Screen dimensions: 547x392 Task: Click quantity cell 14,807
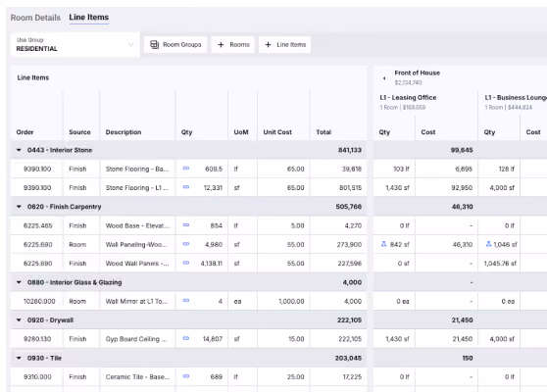(x=213, y=339)
